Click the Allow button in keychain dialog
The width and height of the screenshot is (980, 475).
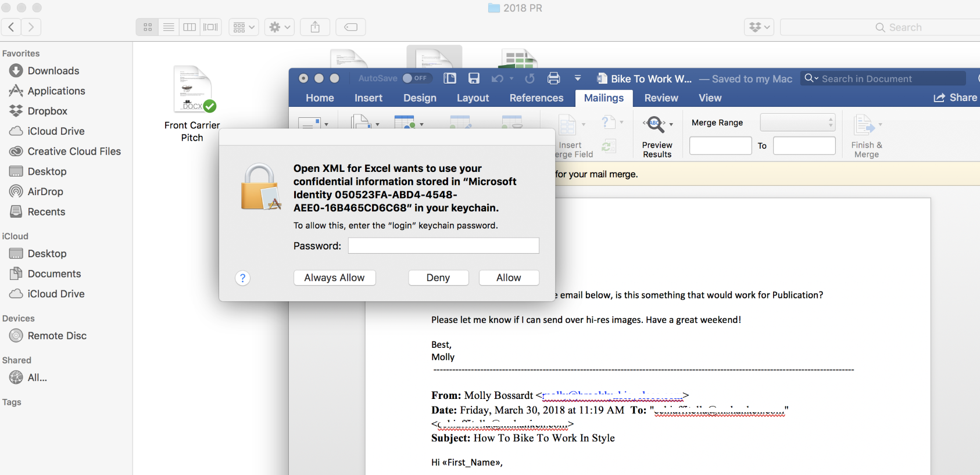point(509,278)
